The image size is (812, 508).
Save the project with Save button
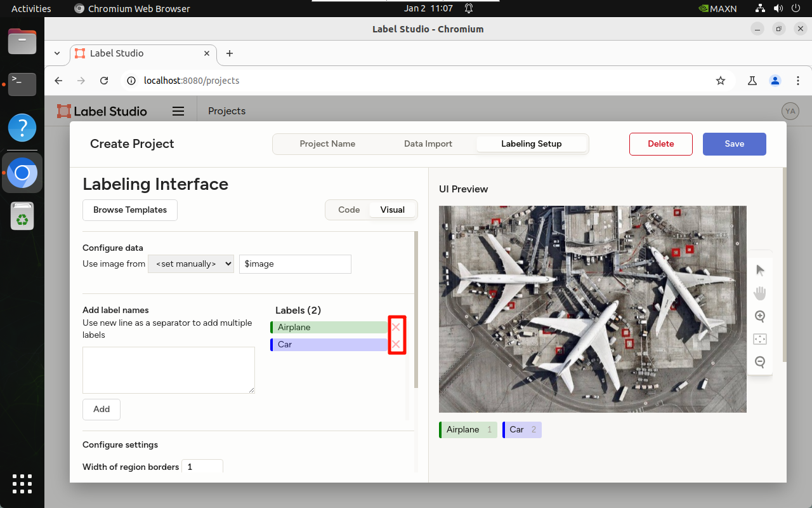734,144
